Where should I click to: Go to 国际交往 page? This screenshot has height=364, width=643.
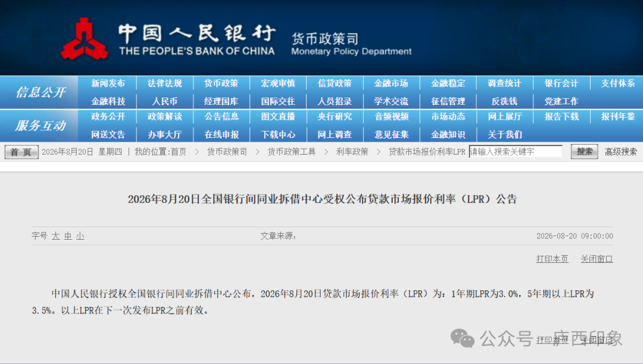[x=278, y=101]
